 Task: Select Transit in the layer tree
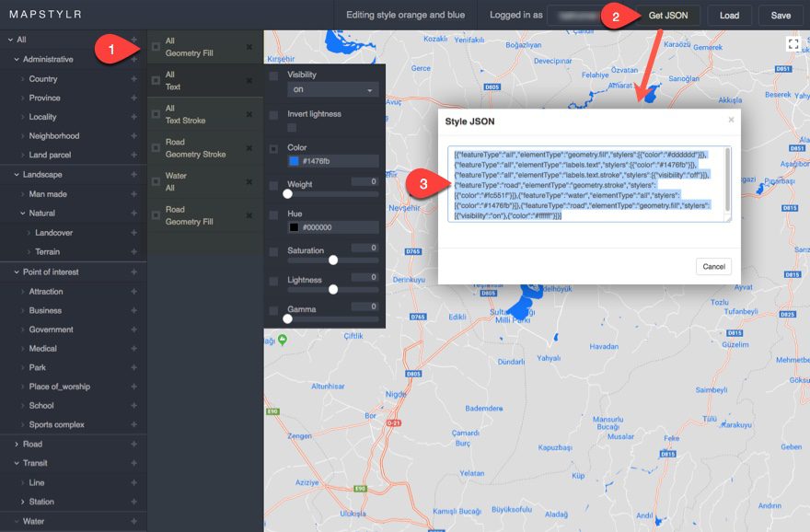pyautogui.click(x=37, y=463)
